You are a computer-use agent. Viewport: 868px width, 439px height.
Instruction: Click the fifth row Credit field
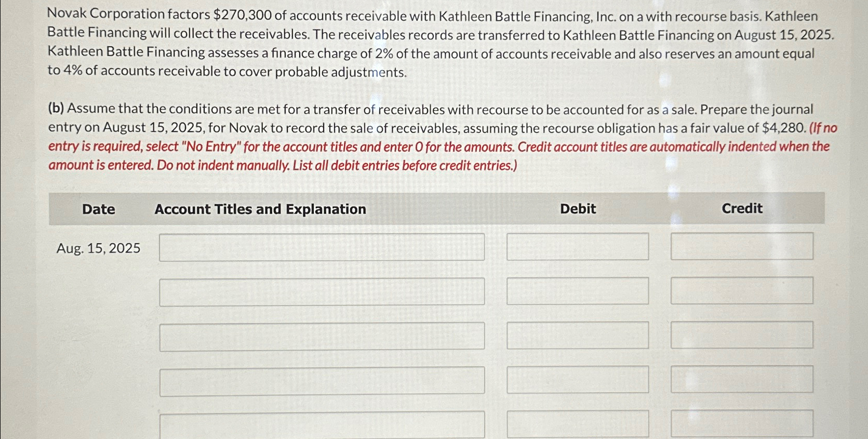click(x=742, y=424)
